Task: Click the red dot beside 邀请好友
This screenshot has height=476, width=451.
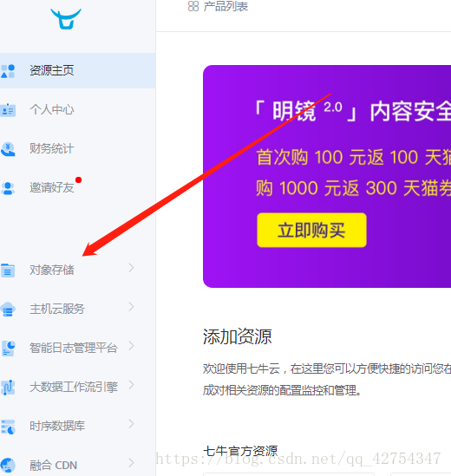Action: click(x=79, y=180)
